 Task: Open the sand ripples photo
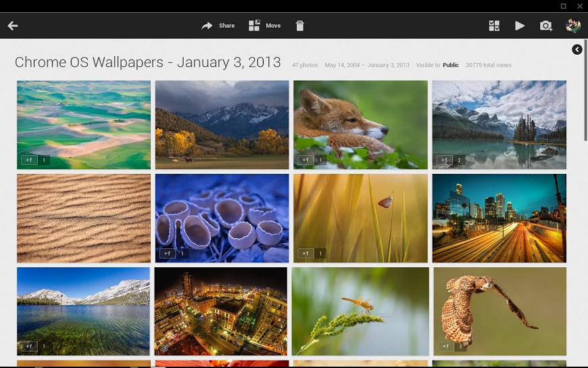pos(84,218)
